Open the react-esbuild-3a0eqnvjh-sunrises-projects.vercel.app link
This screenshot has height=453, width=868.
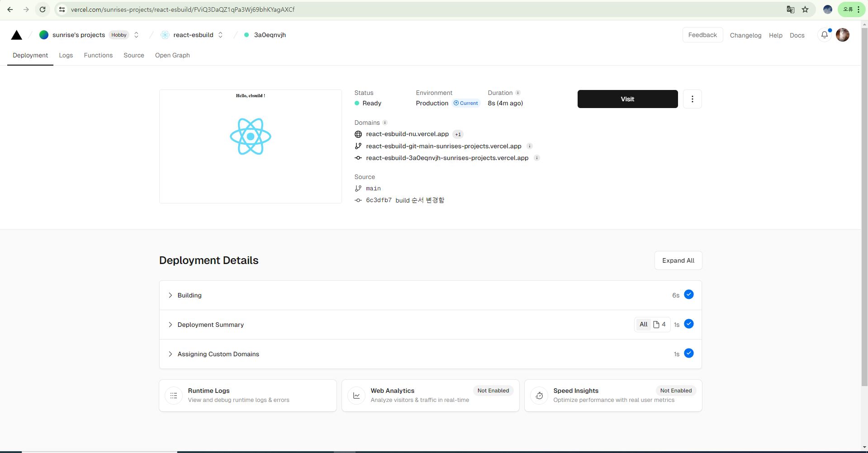447,158
